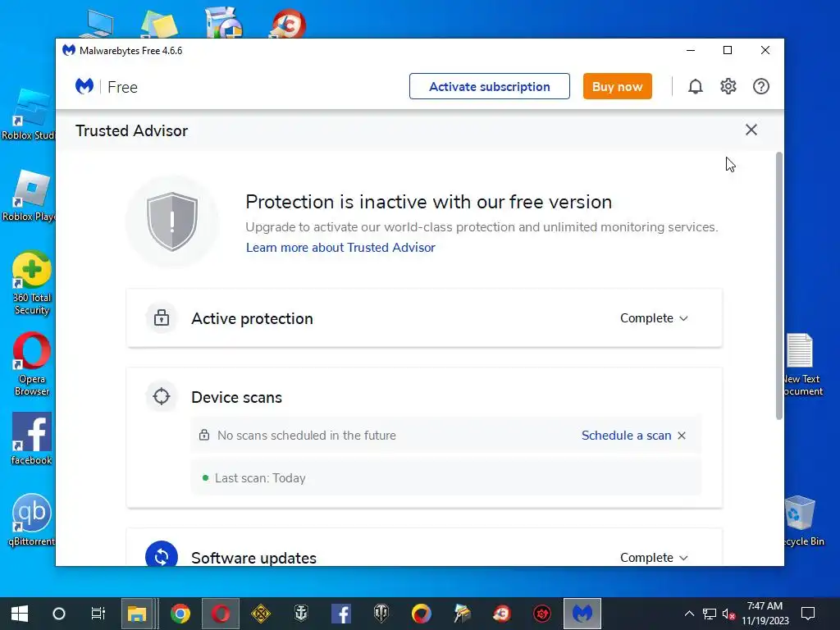Open Malwarebytes settings gear
Image resolution: width=840 pixels, height=630 pixels.
728,86
